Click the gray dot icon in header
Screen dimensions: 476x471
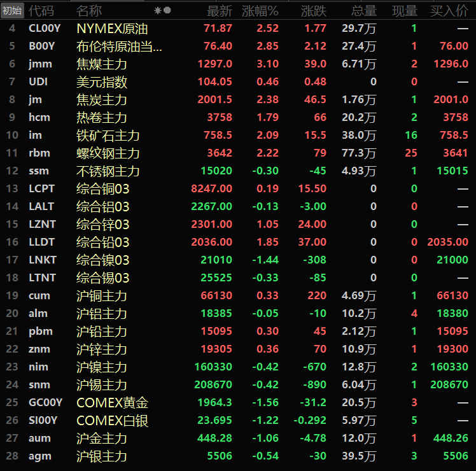click(167, 11)
